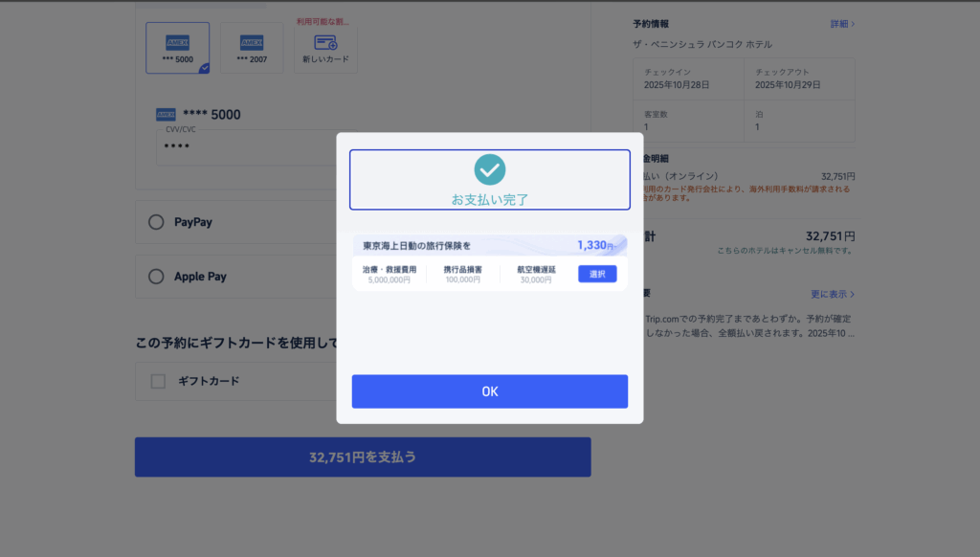Viewport: 980px width, 557px height.
Task: Select the PayPay radio button
Action: [x=156, y=222]
